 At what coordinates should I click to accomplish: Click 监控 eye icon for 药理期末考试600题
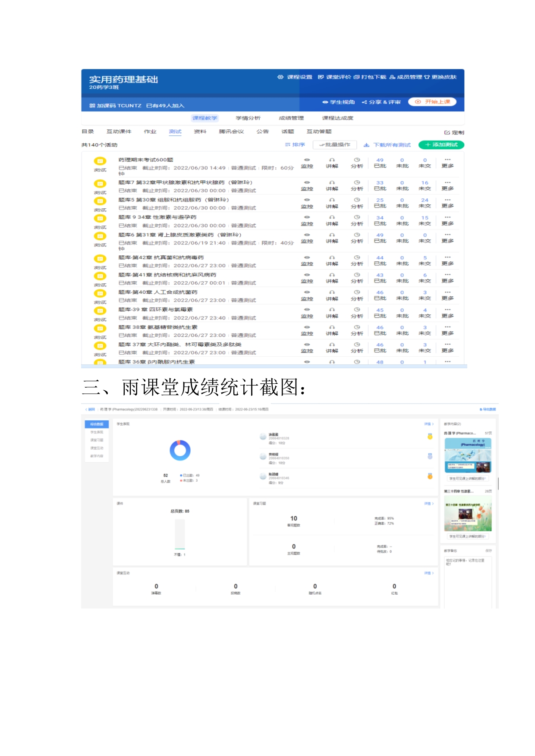[x=307, y=160]
